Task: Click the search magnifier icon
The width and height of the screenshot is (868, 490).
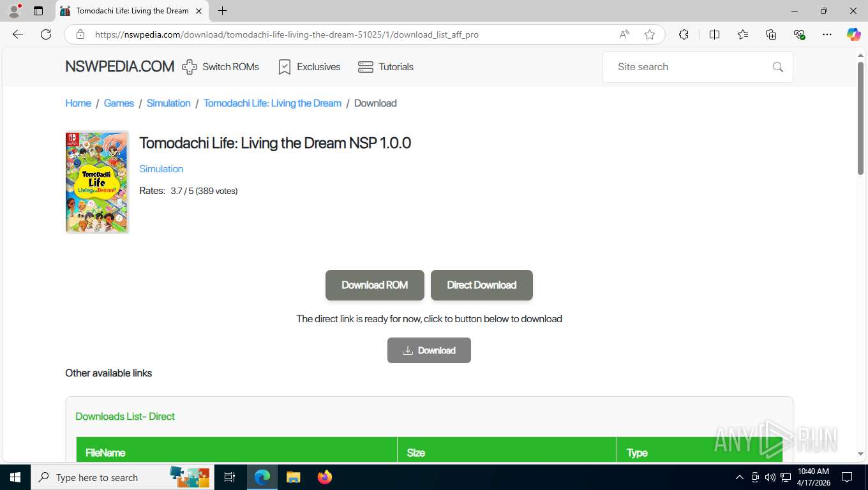Action: [x=777, y=67]
